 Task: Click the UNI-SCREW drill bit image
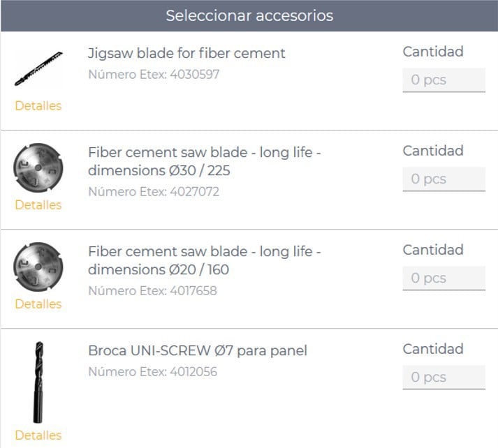pos(38,381)
